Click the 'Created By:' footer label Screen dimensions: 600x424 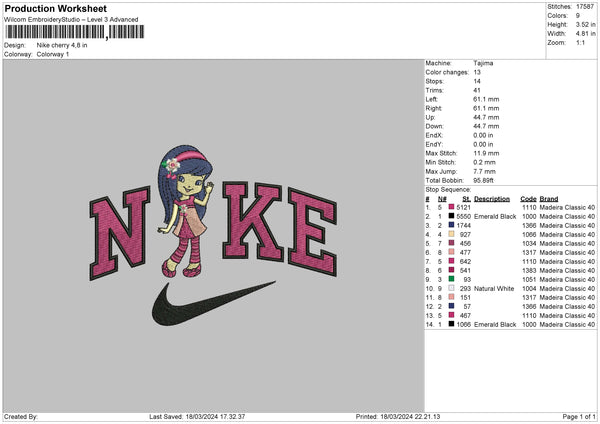pos(21,416)
